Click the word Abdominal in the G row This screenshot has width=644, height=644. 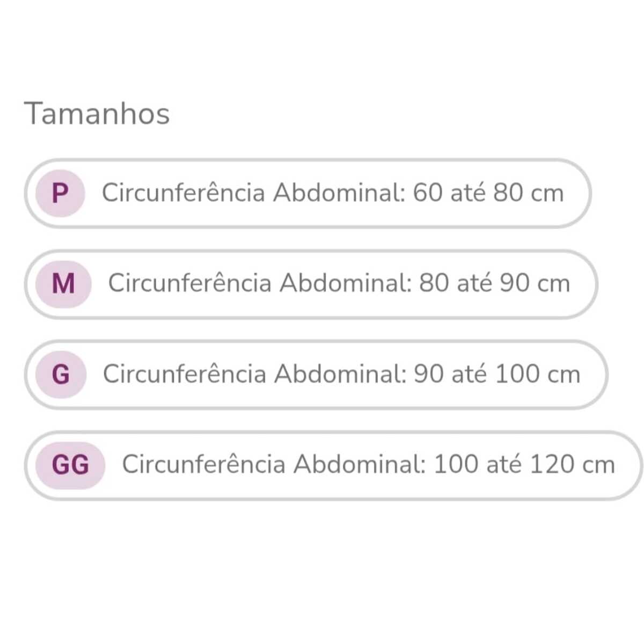pyautogui.click(x=340, y=374)
